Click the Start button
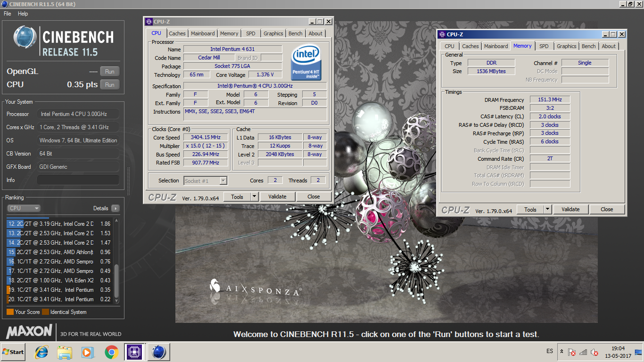Image resolution: width=644 pixels, height=362 pixels. point(13,352)
